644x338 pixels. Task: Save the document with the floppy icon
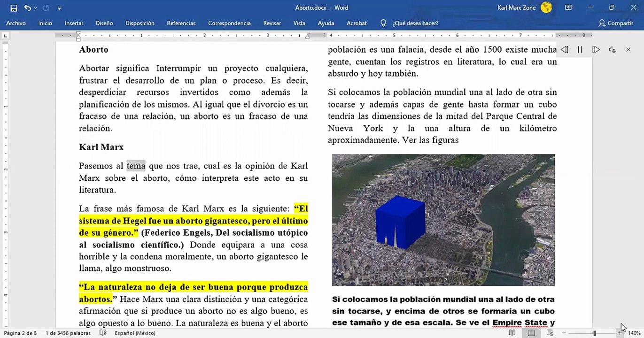pos(14,8)
